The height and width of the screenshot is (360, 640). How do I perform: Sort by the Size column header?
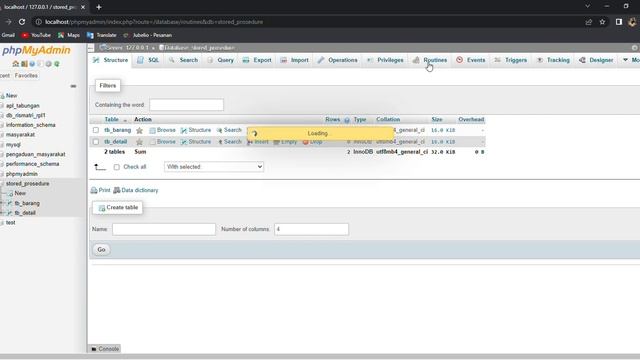437,119
